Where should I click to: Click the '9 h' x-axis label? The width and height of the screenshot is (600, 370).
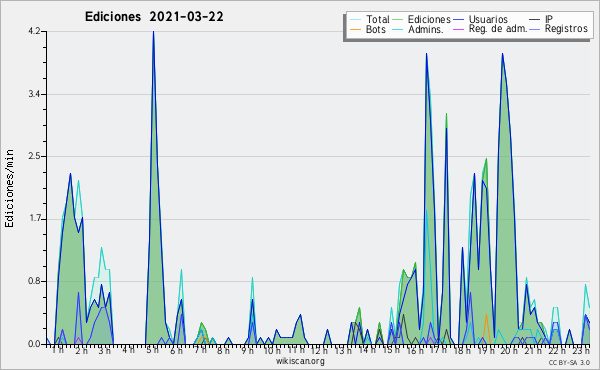[247, 350]
